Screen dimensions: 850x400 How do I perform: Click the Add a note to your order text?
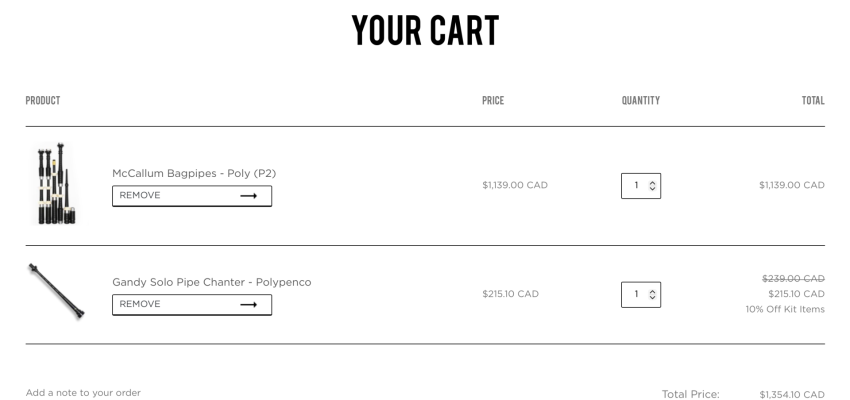tap(83, 393)
